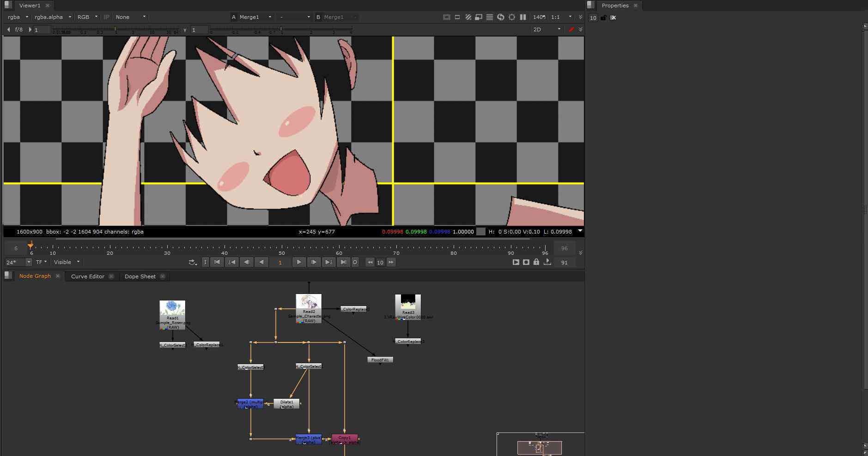Click the frame range marker icon left of 91

(x=547, y=262)
